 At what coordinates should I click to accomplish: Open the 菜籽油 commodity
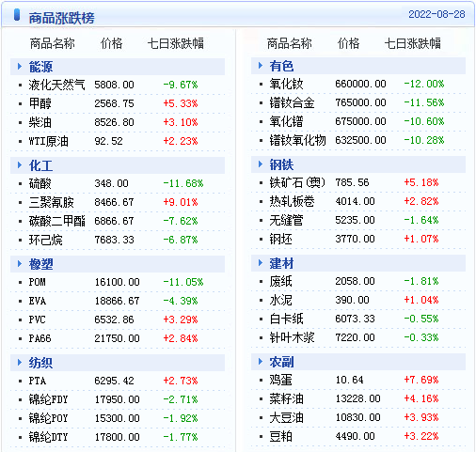pos(286,398)
